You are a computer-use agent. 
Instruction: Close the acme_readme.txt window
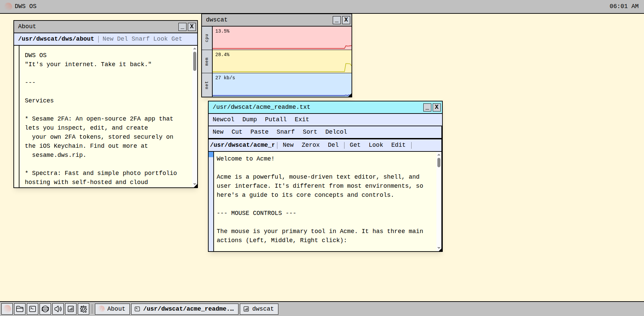[437, 107]
